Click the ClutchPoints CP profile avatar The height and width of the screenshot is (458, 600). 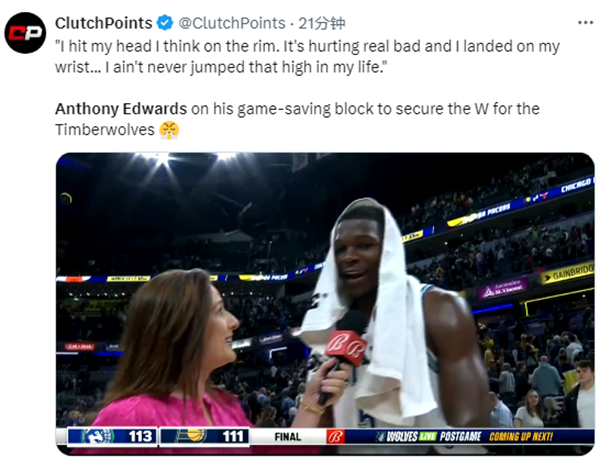25,33
